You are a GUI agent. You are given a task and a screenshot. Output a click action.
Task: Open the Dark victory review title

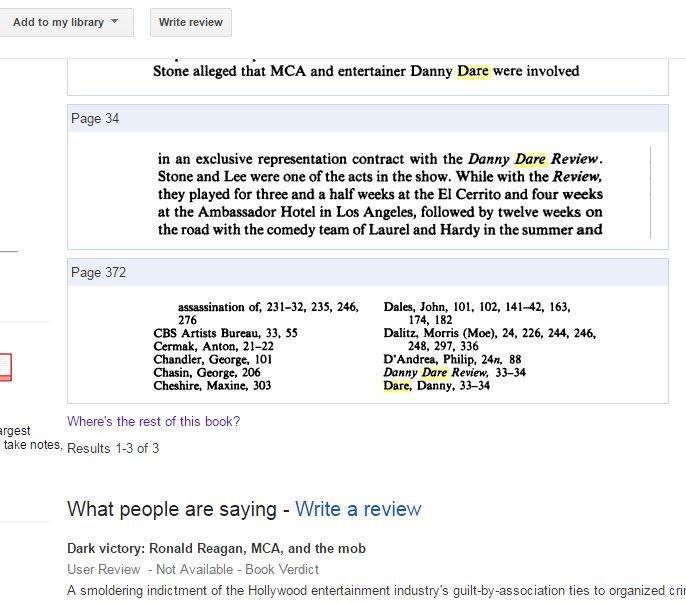(216, 548)
